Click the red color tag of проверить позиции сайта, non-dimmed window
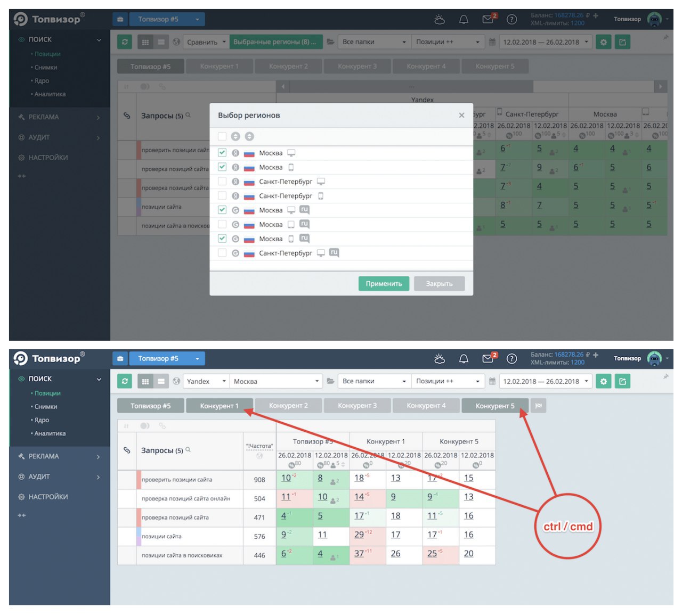 139,480
